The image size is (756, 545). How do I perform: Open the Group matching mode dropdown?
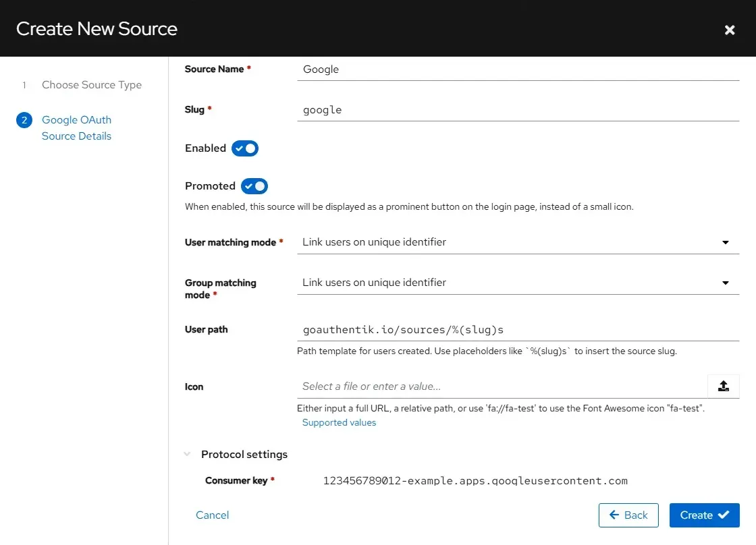pos(518,283)
